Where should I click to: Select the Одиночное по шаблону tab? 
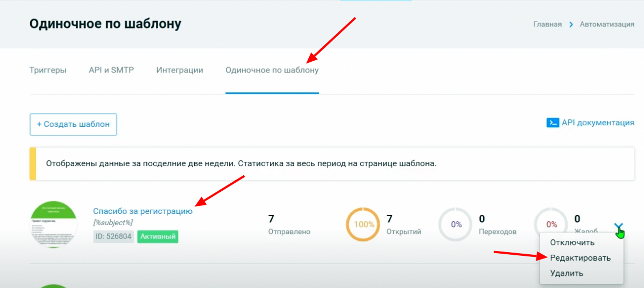click(272, 70)
